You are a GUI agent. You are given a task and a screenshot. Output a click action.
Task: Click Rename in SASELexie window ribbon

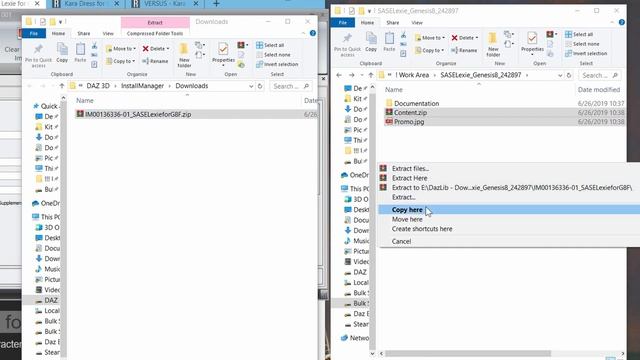pyautogui.click(x=464, y=51)
